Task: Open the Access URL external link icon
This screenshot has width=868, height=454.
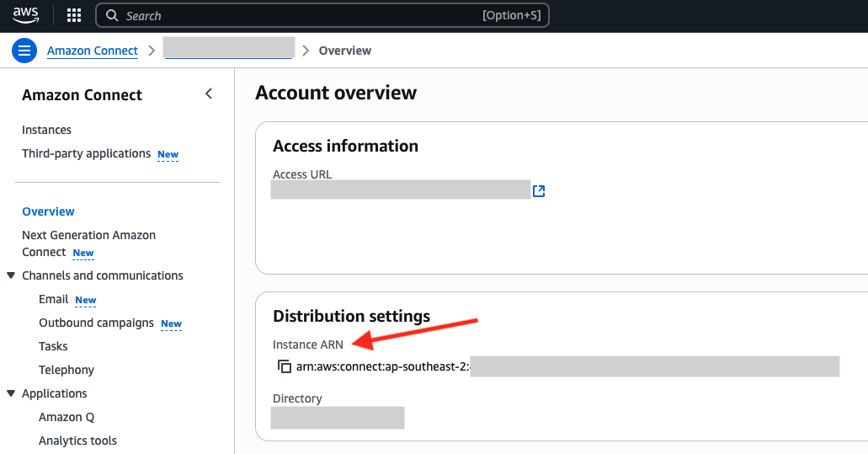Action: [539, 191]
